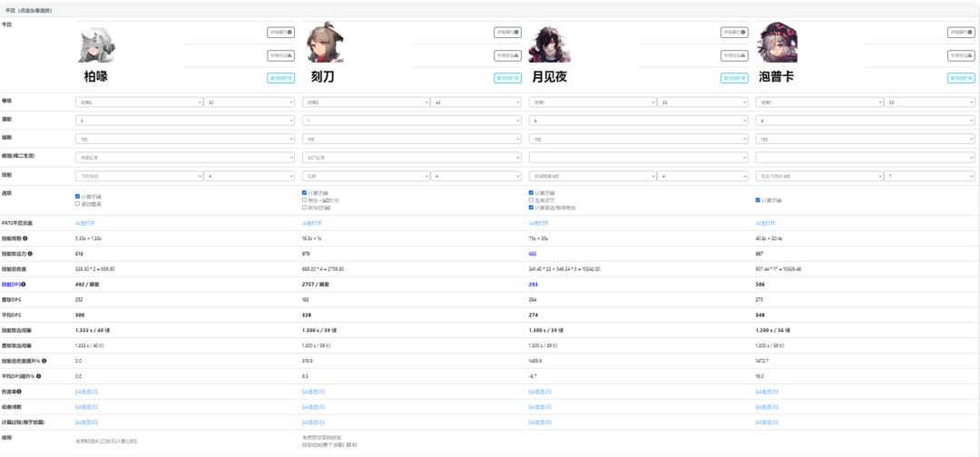Open PRTS operator page link for 刻刀
Screen dimensions: 980x457
point(311,223)
